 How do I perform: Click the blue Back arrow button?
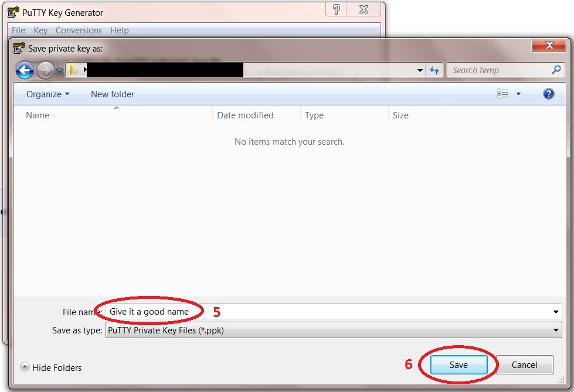click(x=25, y=70)
